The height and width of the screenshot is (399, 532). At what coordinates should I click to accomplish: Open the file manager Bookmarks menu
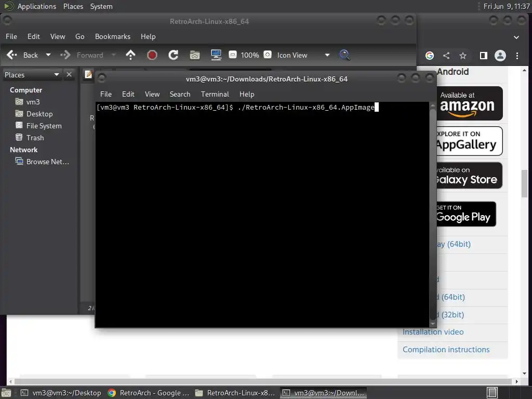click(x=113, y=36)
